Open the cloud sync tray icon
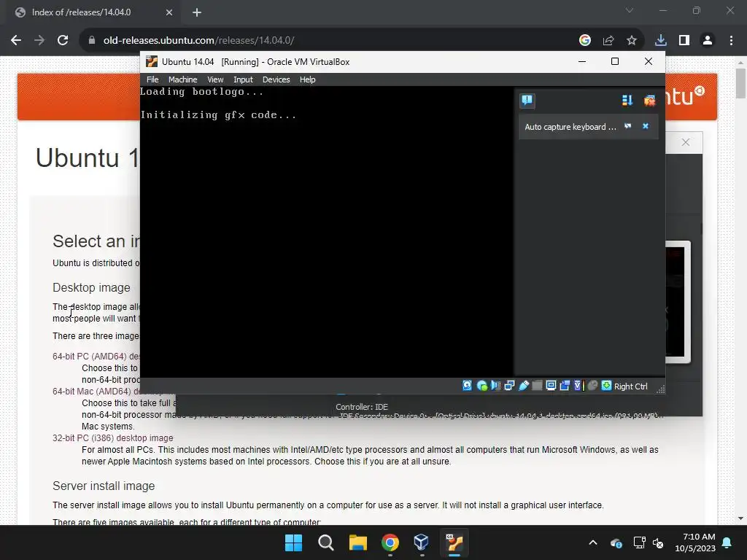Viewport: 747px width, 560px height. pyautogui.click(x=616, y=542)
